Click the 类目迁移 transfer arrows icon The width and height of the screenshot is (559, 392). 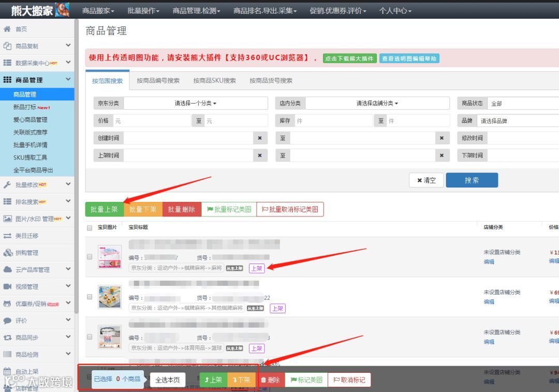[x=7, y=236]
